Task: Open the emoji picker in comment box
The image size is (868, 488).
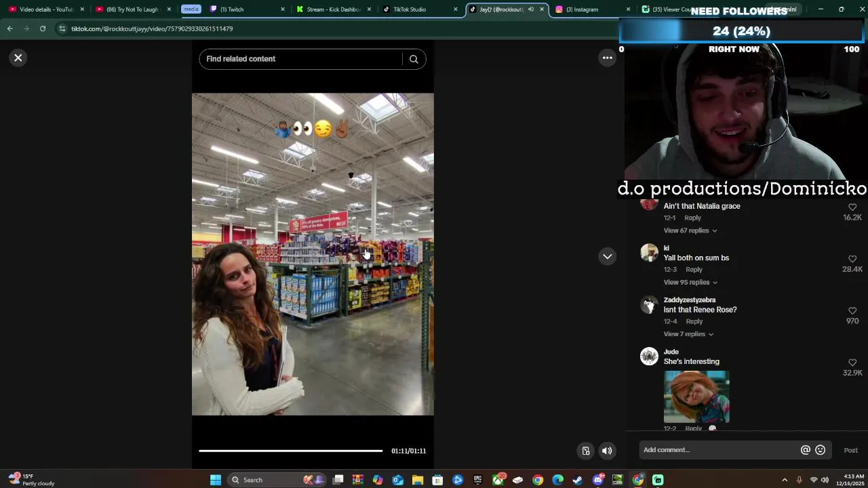Action: click(x=821, y=450)
